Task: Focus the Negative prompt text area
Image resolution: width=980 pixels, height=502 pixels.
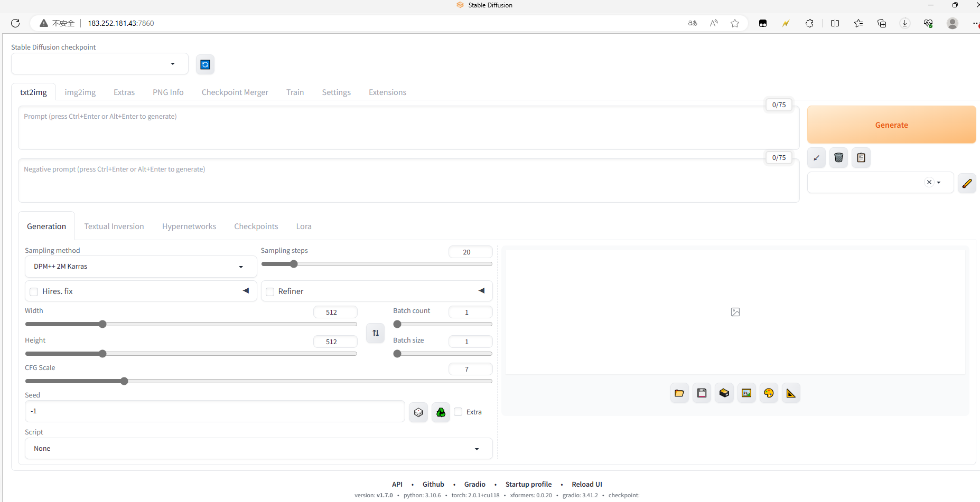Action: pos(408,181)
